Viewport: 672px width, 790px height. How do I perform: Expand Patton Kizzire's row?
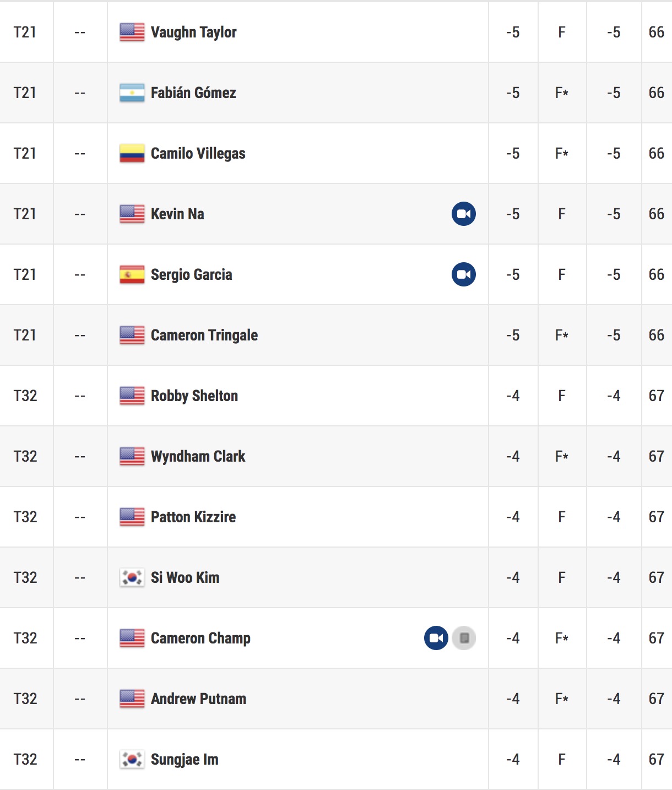click(336, 517)
